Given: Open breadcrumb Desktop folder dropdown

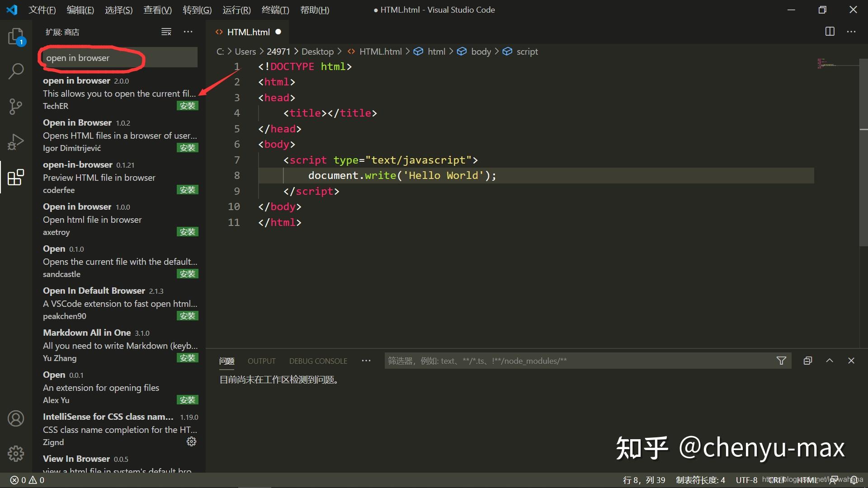Looking at the screenshot, I should 317,52.
